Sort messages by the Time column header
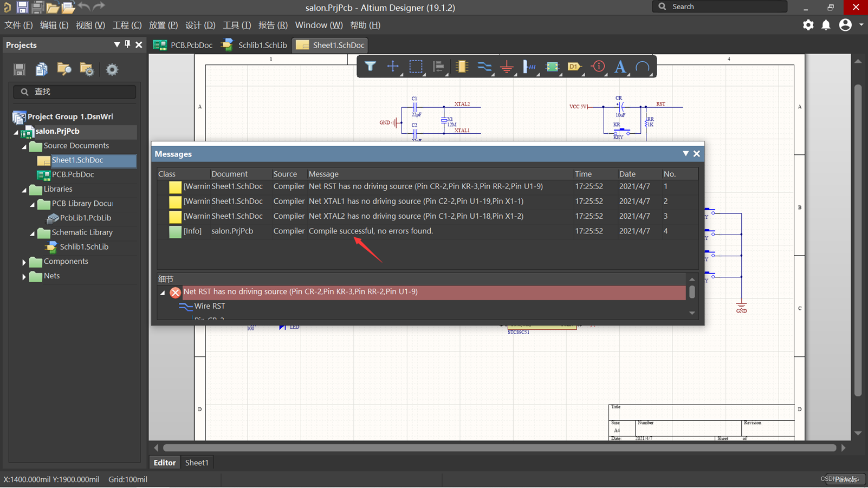This screenshot has width=868, height=488. coord(595,174)
